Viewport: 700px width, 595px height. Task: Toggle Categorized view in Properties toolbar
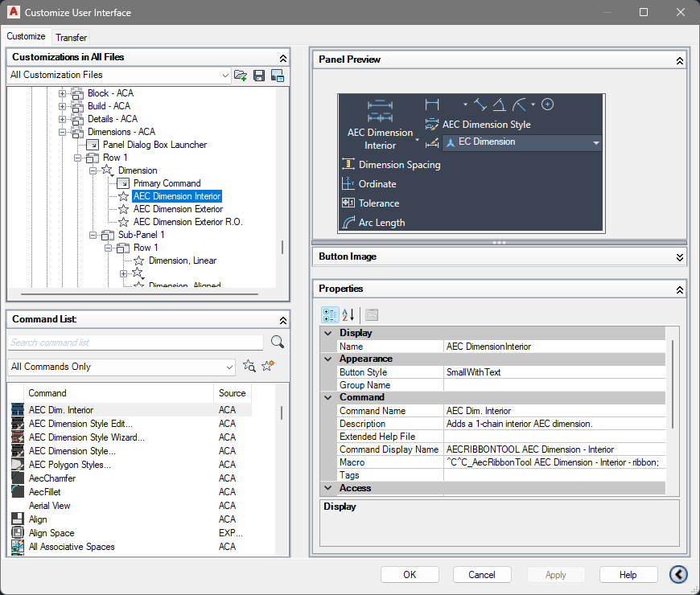pos(330,314)
